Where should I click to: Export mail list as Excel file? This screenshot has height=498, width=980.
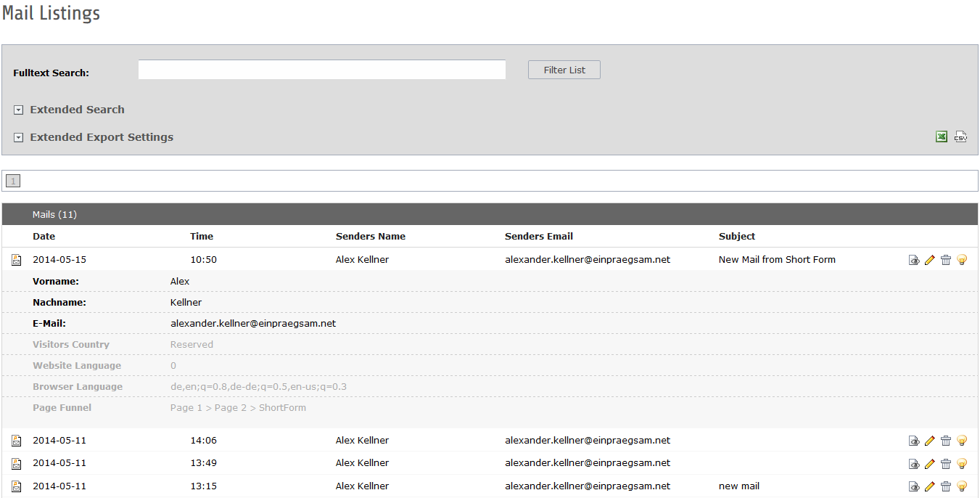coord(941,136)
